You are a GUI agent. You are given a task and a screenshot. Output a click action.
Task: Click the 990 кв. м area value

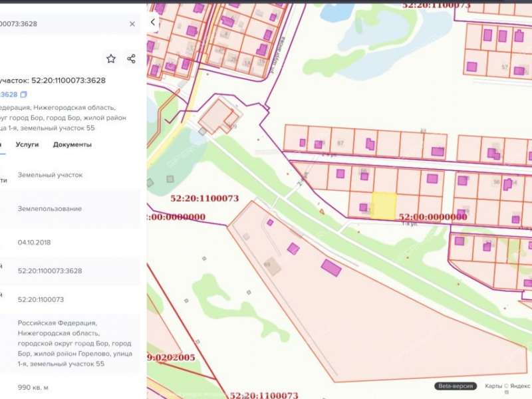(33, 387)
